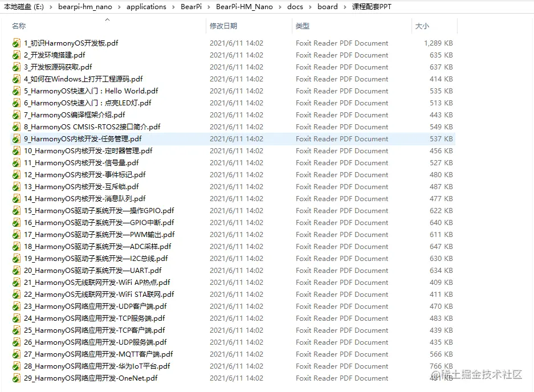
Task: Expand the chevron after applications breadcrumb
Action: click(x=173, y=7)
